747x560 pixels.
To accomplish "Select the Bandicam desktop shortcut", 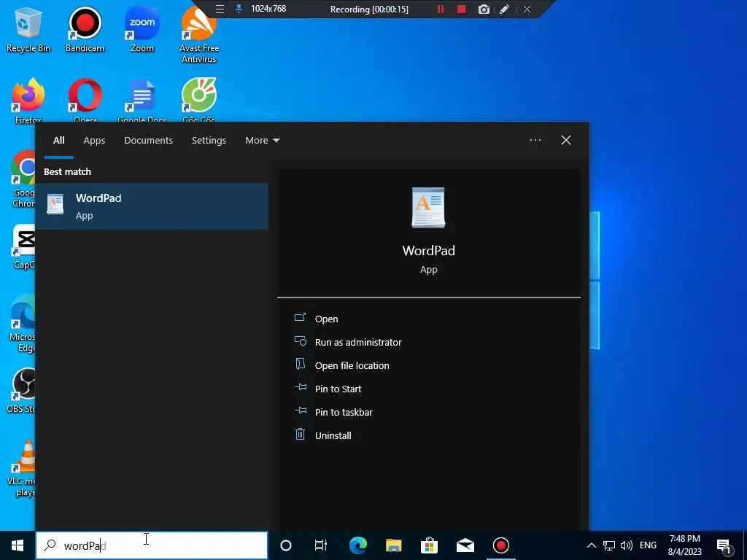I will [85, 29].
